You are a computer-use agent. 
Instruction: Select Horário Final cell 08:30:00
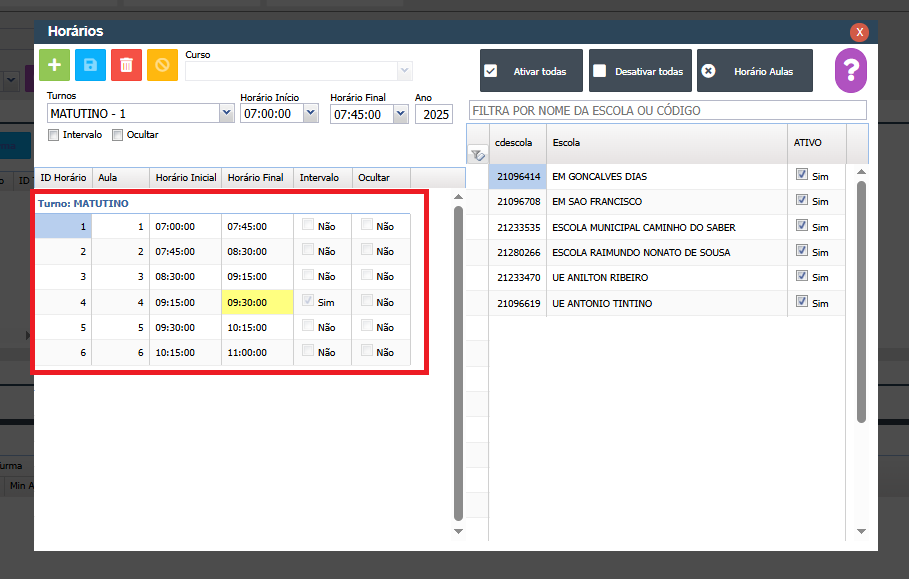(x=257, y=252)
